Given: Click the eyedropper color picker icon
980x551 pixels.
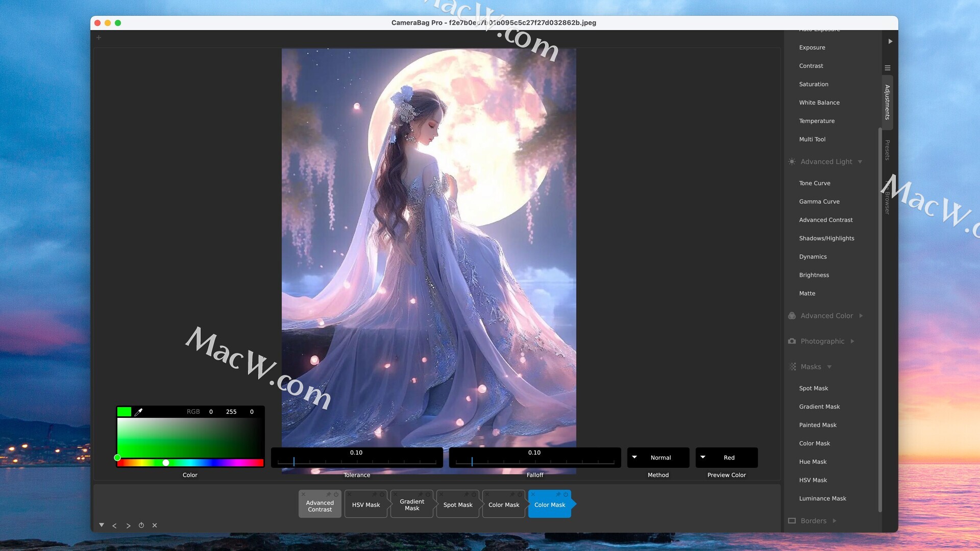Looking at the screenshot, I should click(138, 412).
